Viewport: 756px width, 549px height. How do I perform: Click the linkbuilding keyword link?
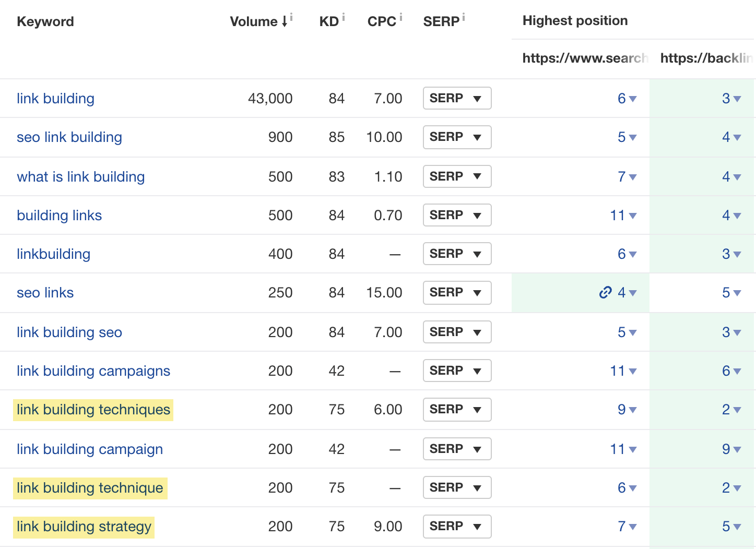[53, 254]
